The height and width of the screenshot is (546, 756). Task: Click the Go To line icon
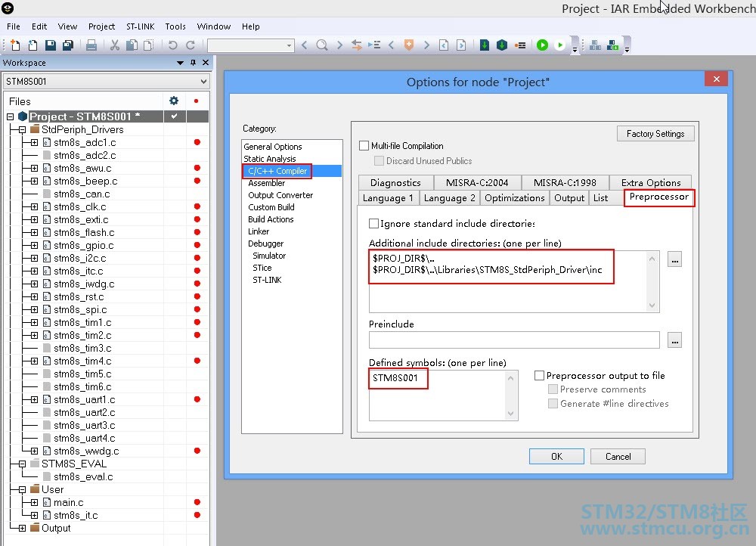click(x=374, y=45)
